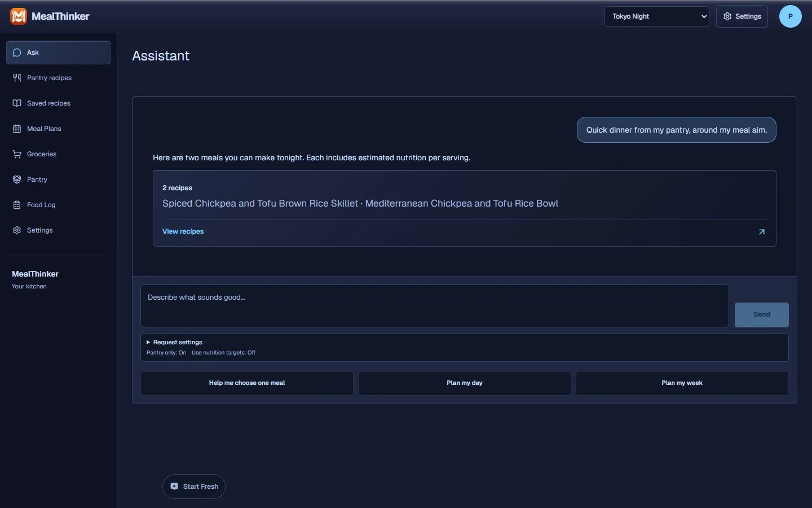Viewport: 812px width, 508px height.
Task: Click 'Pantry only: On' status text
Action: [x=166, y=353]
